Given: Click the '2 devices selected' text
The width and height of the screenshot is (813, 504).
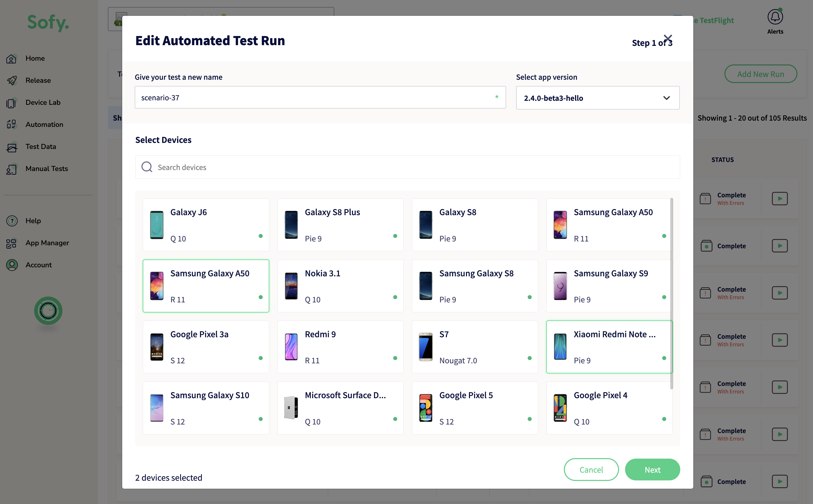Looking at the screenshot, I should 169,477.
